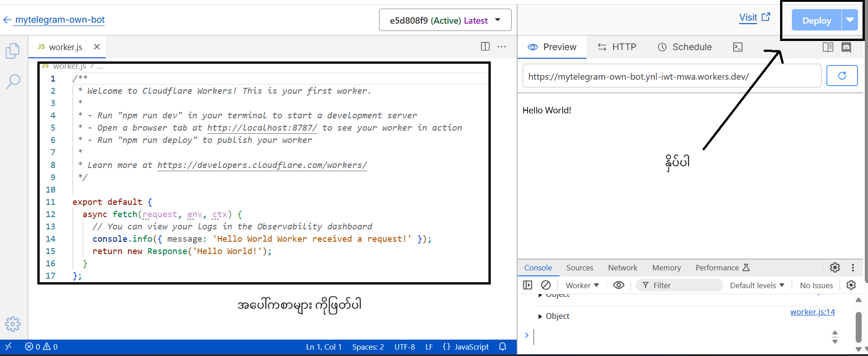This screenshot has width=868, height=356.
Task: Select the Console devtools tab
Action: (538, 268)
